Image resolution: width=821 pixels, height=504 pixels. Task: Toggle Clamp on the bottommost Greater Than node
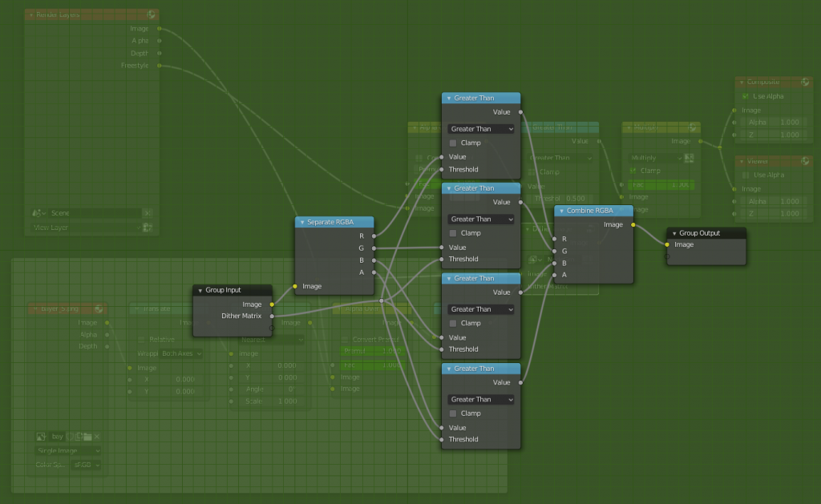[453, 413]
